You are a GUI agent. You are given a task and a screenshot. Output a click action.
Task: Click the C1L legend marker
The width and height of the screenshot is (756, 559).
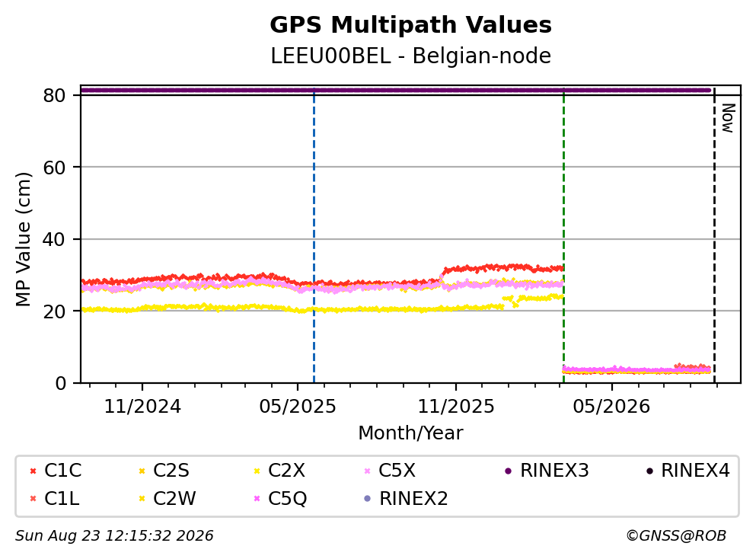(x=33, y=499)
